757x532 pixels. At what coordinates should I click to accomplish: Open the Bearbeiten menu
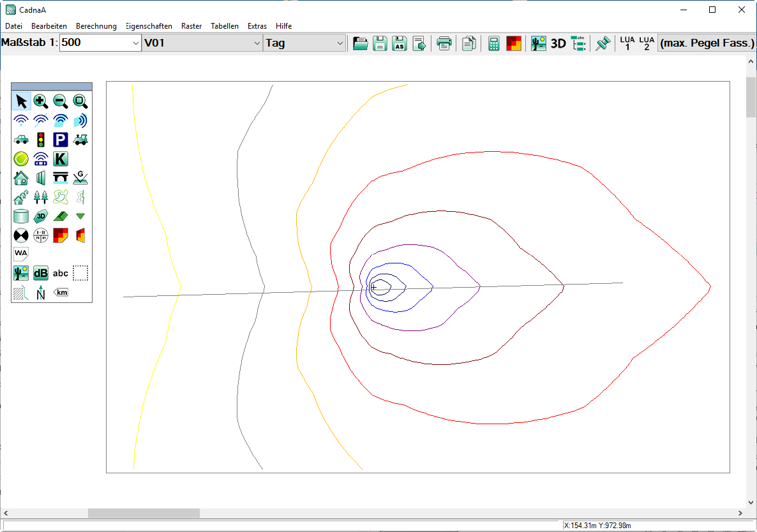49,26
